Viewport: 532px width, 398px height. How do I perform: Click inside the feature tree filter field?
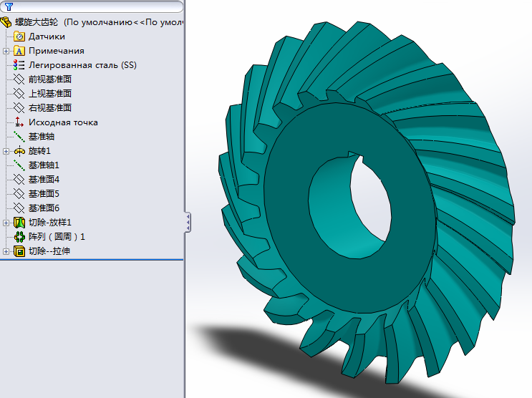(92, 6)
